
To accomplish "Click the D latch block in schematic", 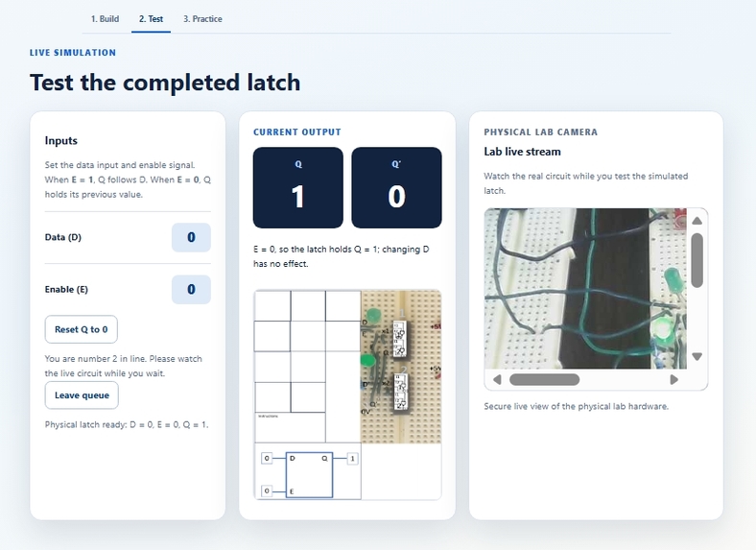I will click(x=309, y=475).
